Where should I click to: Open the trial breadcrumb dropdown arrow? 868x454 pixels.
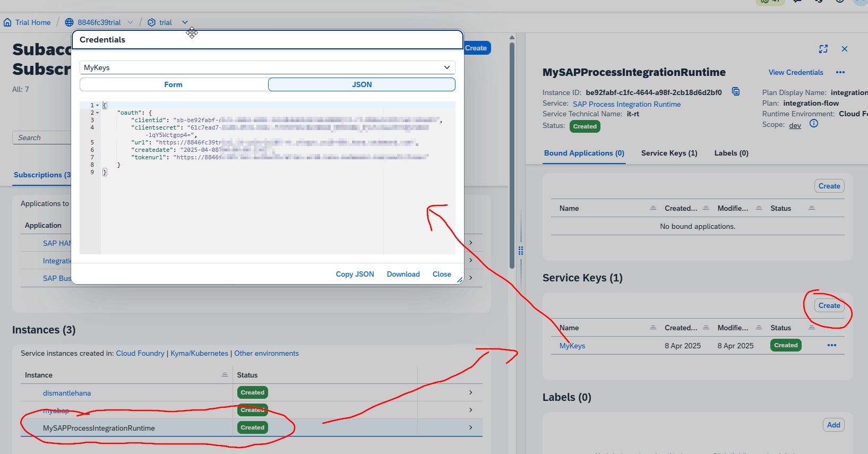[x=185, y=22]
